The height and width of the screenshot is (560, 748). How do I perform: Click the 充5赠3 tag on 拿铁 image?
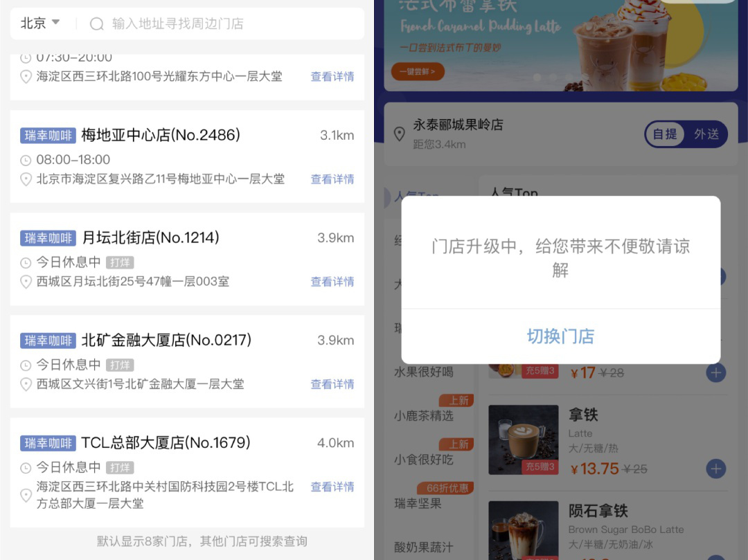[x=540, y=467]
